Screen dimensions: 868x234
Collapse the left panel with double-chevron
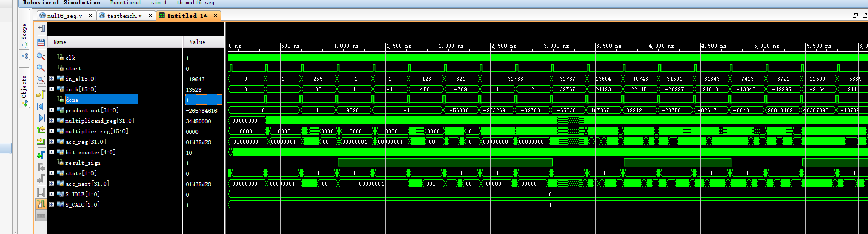(7, 3)
